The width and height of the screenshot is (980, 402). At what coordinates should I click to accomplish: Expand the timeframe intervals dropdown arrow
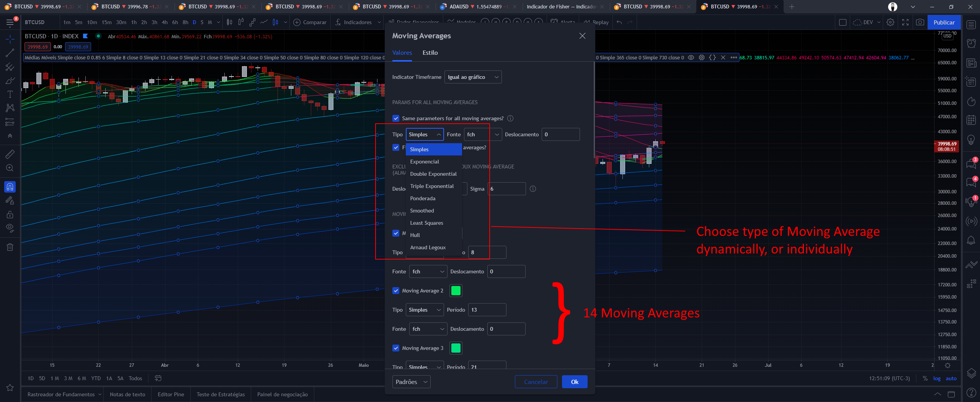(219, 22)
